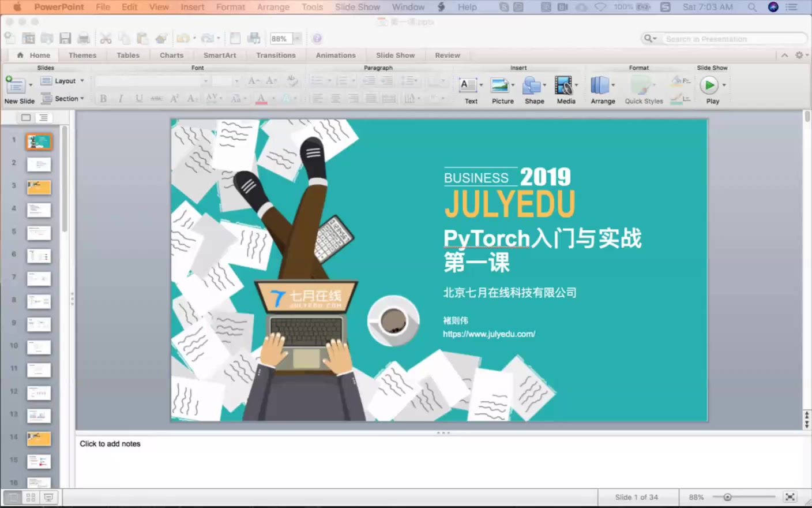Image resolution: width=812 pixels, height=508 pixels.
Task: Click the Print icon in toolbar
Action: 84,39
